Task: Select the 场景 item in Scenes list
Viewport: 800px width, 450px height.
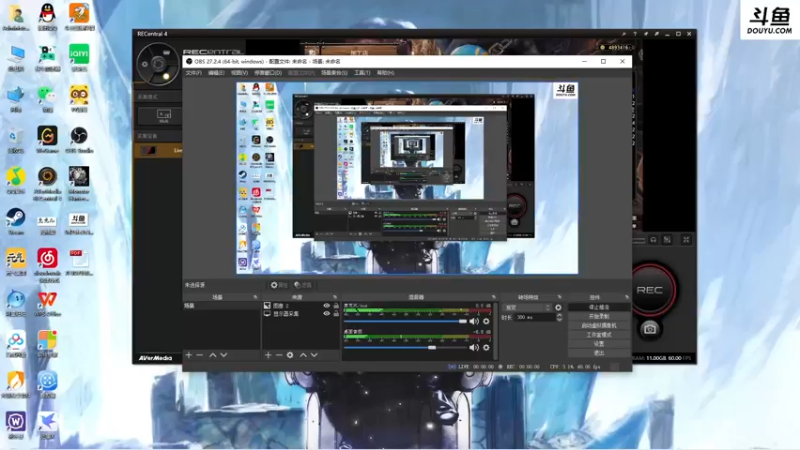Action: coord(221,306)
